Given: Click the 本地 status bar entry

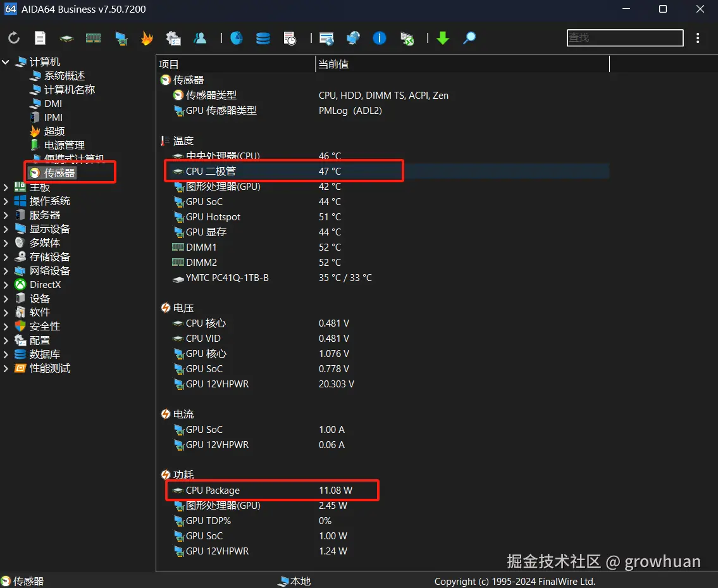Looking at the screenshot, I should [295, 581].
